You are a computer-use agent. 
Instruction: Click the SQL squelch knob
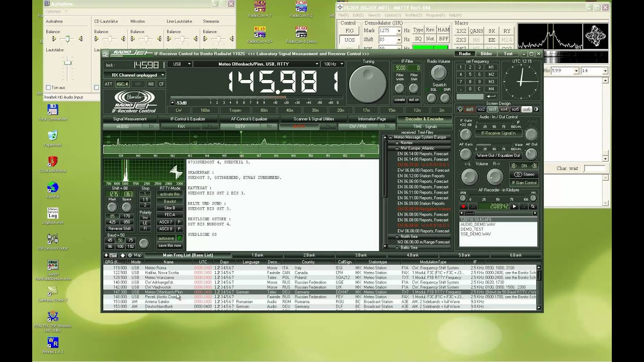[431, 99]
